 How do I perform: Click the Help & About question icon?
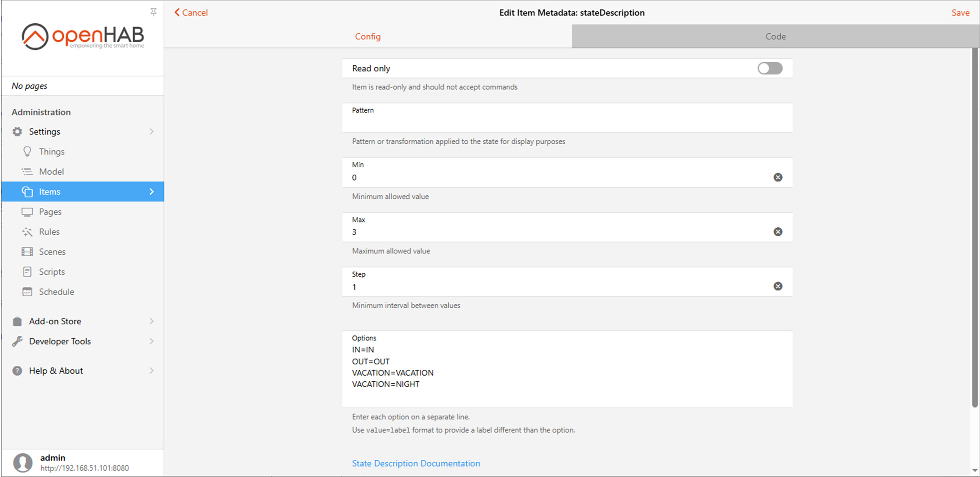(x=17, y=370)
